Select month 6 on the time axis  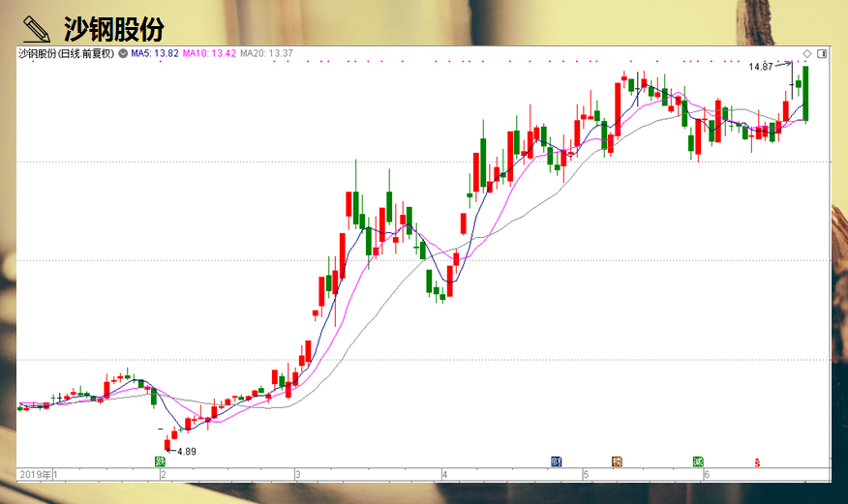tap(707, 475)
